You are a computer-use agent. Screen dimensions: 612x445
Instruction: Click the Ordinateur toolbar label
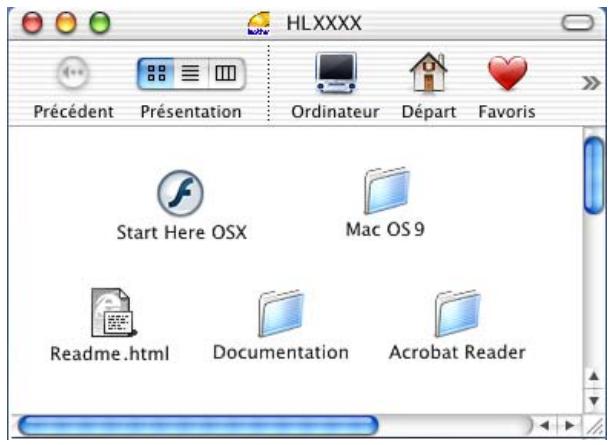point(335,112)
